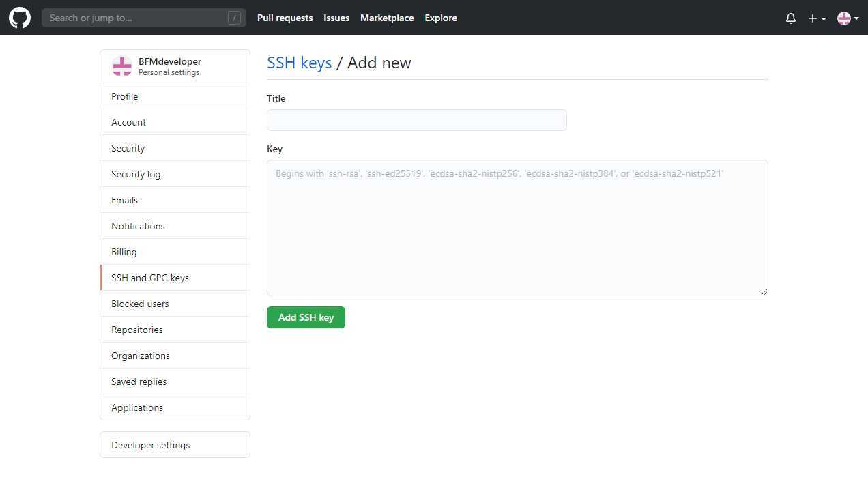The width and height of the screenshot is (868, 488).
Task: Open Explore in top navigation
Action: click(441, 18)
